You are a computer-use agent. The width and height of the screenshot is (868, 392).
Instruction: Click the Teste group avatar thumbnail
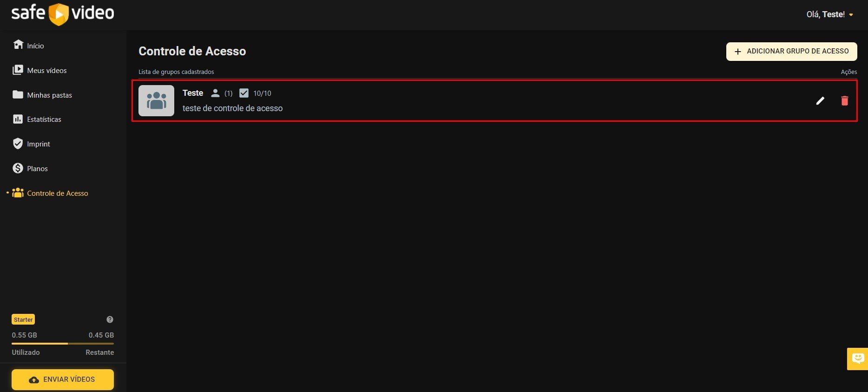[156, 100]
